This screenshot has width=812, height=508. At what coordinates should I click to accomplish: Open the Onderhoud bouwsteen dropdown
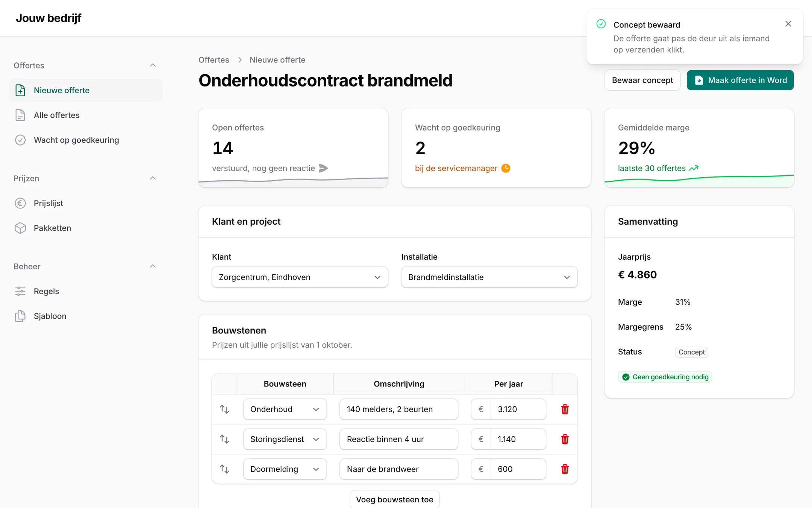(285, 409)
